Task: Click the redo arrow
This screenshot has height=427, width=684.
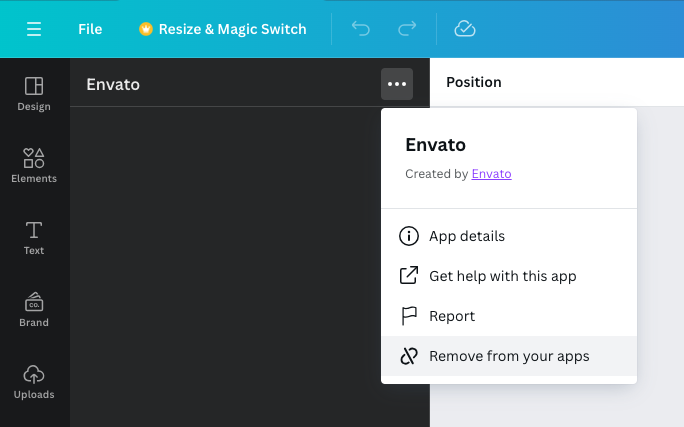Action: point(407,29)
